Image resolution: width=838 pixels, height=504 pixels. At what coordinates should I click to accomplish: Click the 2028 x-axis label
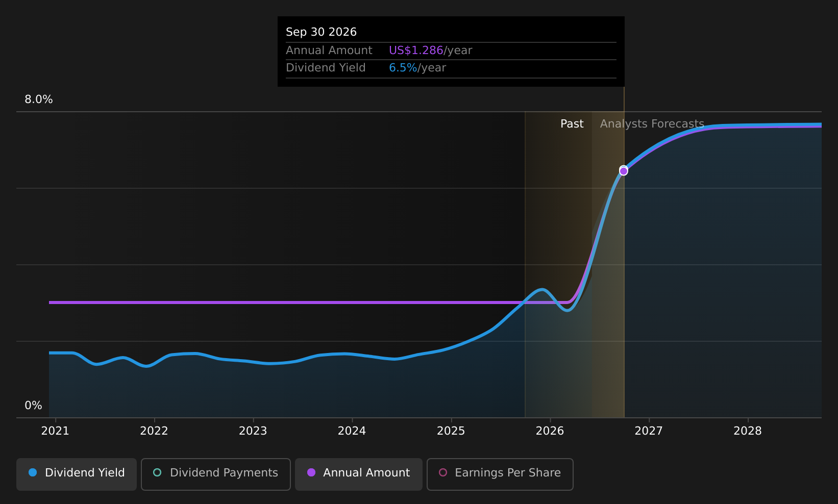point(748,431)
